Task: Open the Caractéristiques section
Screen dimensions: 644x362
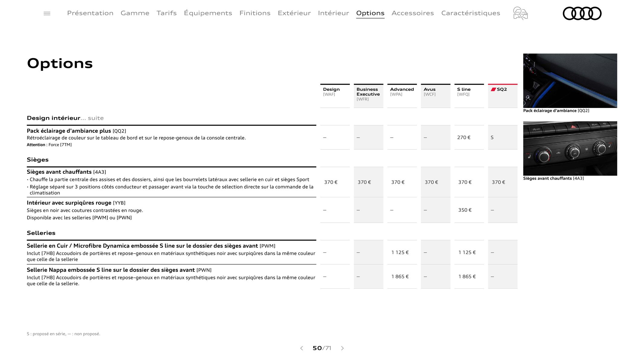Action: tap(471, 13)
